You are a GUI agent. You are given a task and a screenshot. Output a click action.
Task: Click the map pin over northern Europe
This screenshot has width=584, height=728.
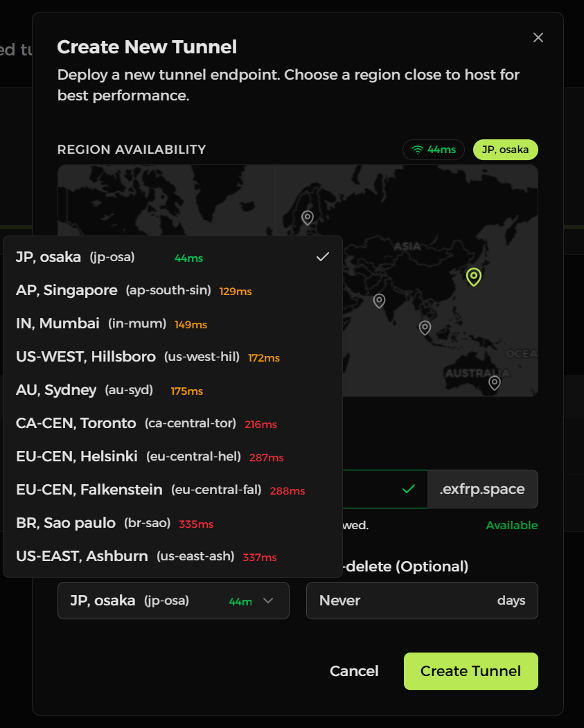(307, 217)
